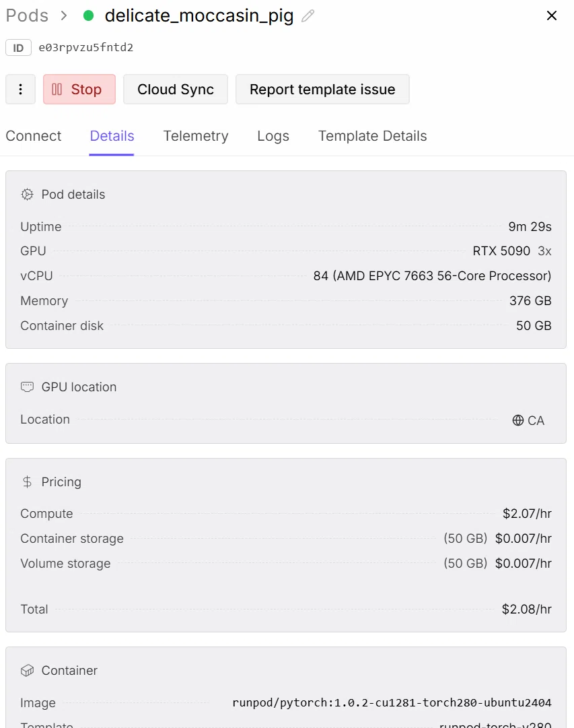Click the pod ID e03rpvzu5fntd2
574x728 pixels.
pyautogui.click(x=86, y=47)
